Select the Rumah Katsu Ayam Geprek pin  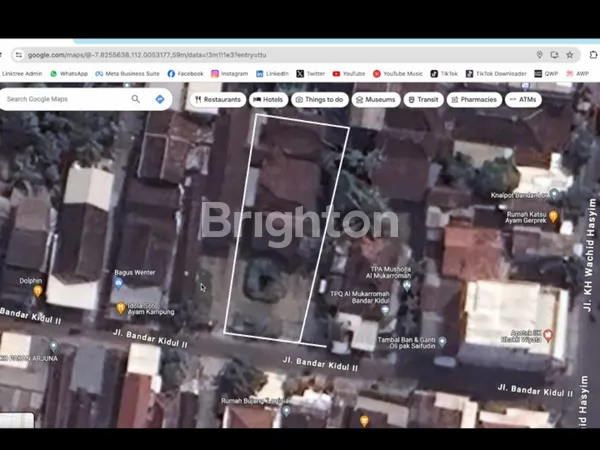(553, 216)
